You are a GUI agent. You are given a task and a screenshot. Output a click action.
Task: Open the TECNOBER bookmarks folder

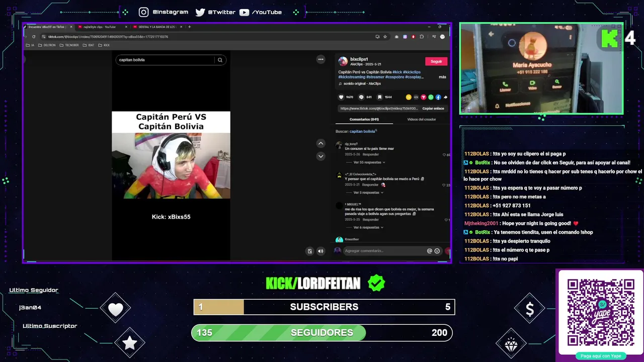coord(69,45)
